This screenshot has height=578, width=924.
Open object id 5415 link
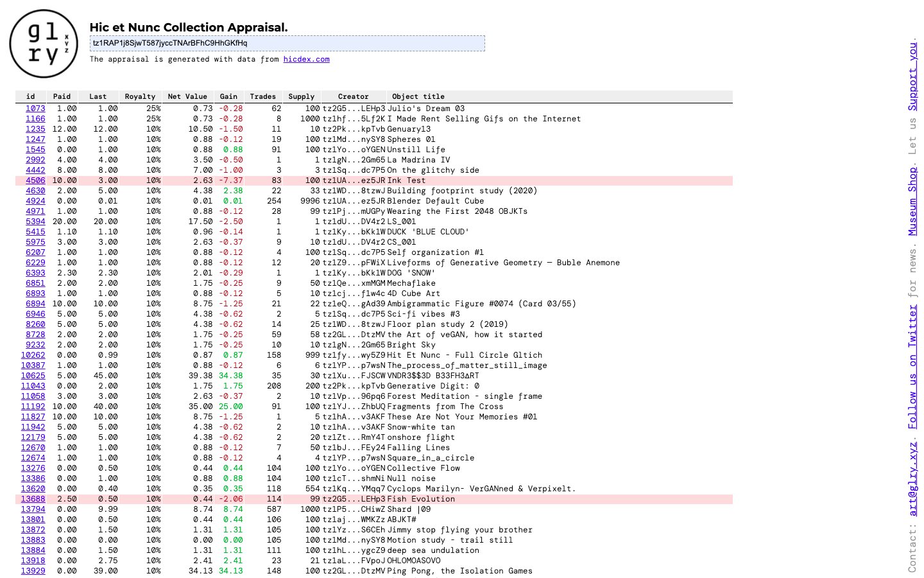point(35,232)
